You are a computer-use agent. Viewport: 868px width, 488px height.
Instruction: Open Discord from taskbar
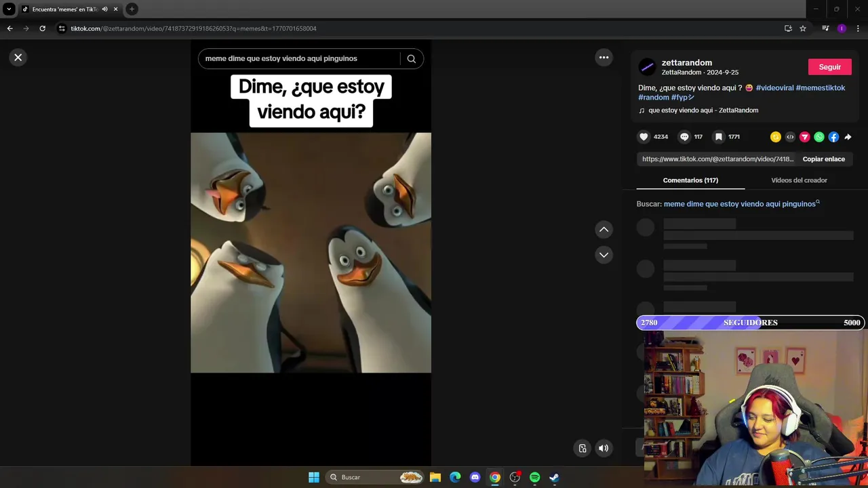pos(475,477)
